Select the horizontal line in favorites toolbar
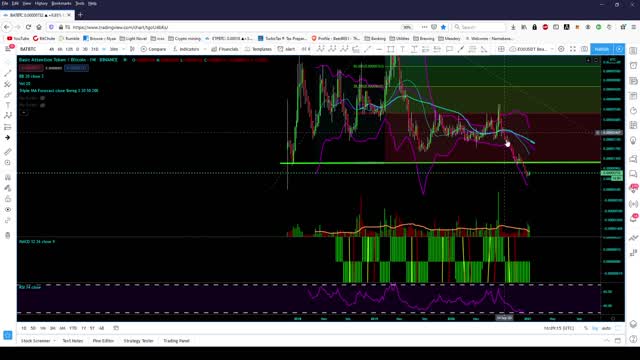640x360 pixels. pos(379,49)
